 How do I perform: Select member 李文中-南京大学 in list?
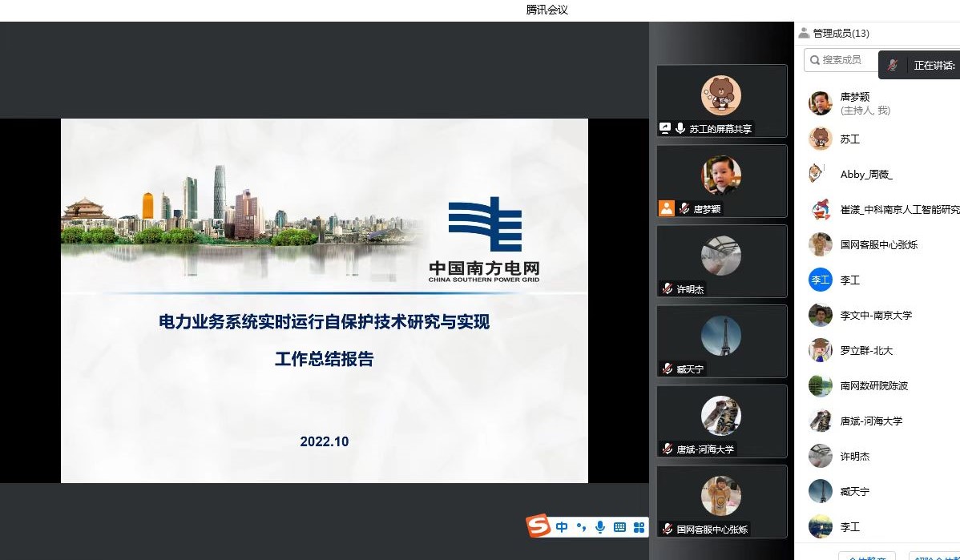click(875, 316)
